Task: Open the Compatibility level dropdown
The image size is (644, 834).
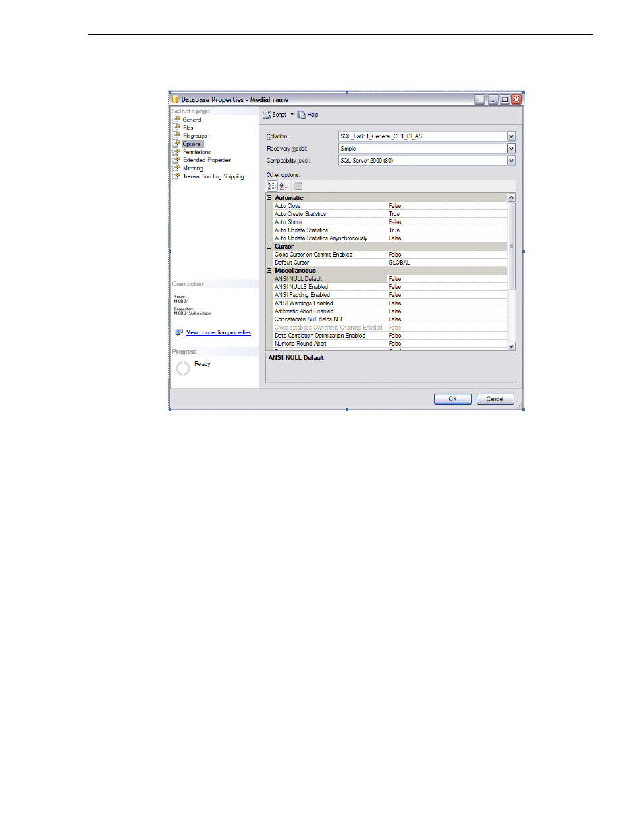Action: pyautogui.click(x=511, y=161)
